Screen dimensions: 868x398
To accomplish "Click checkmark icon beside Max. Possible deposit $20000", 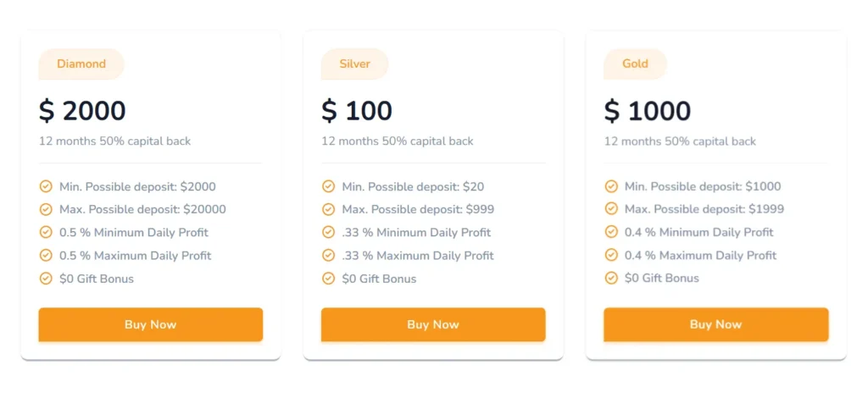I will (46, 209).
